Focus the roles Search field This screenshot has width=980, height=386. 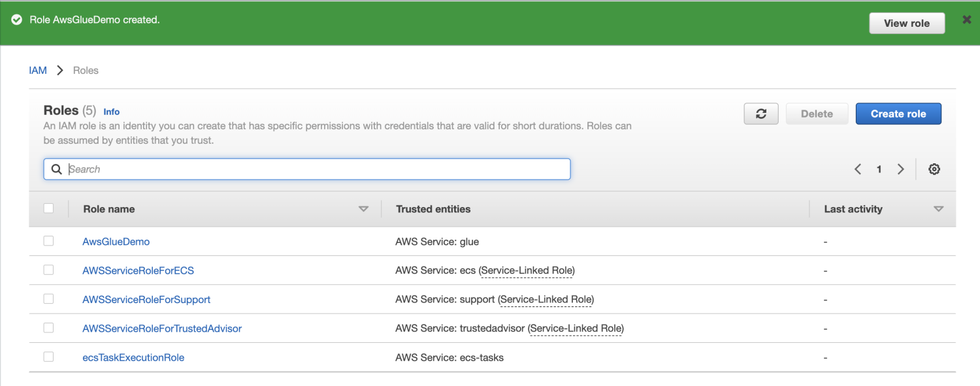click(317, 169)
